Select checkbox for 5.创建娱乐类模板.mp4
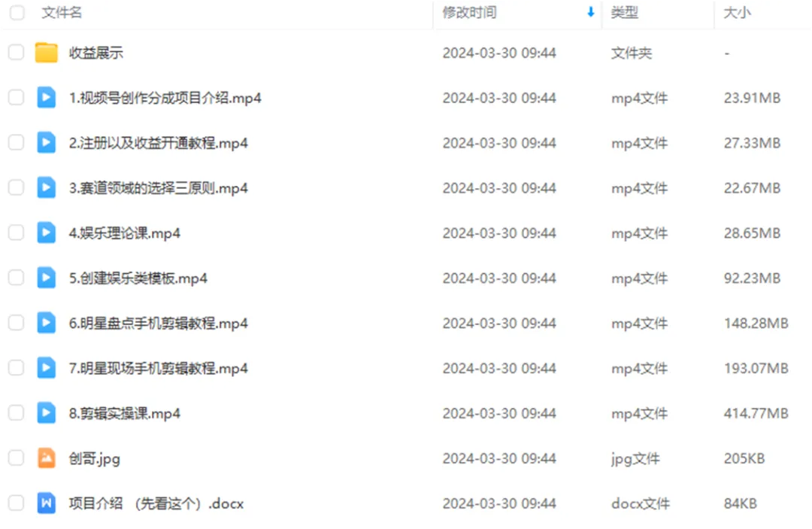Screen dimensions: 812x529 16,278
